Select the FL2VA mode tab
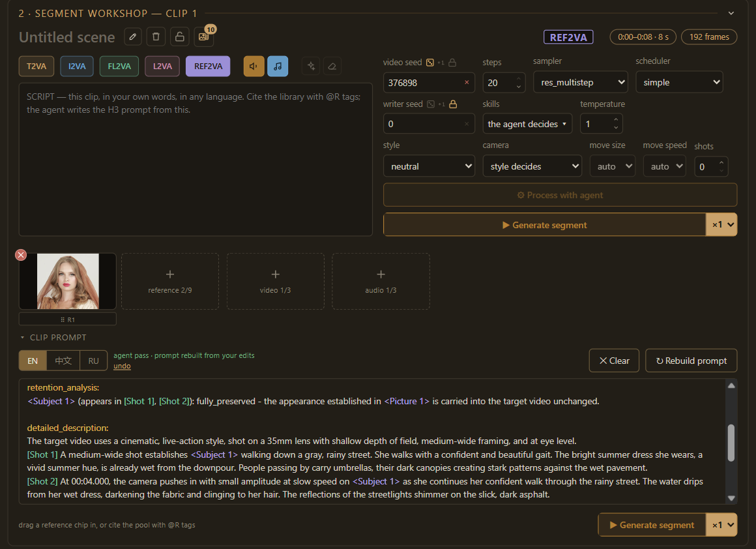Screen dimensions: 756x549 point(119,66)
